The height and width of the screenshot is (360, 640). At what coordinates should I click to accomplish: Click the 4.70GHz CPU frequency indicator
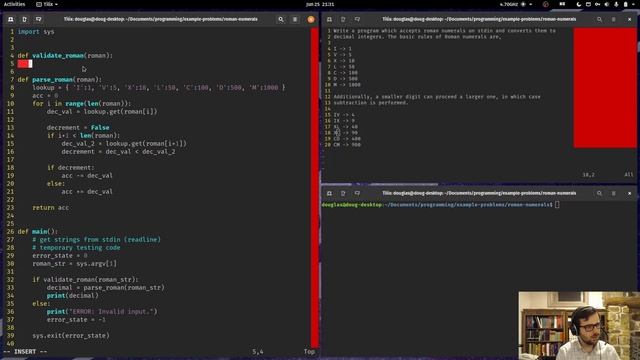point(509,4)
